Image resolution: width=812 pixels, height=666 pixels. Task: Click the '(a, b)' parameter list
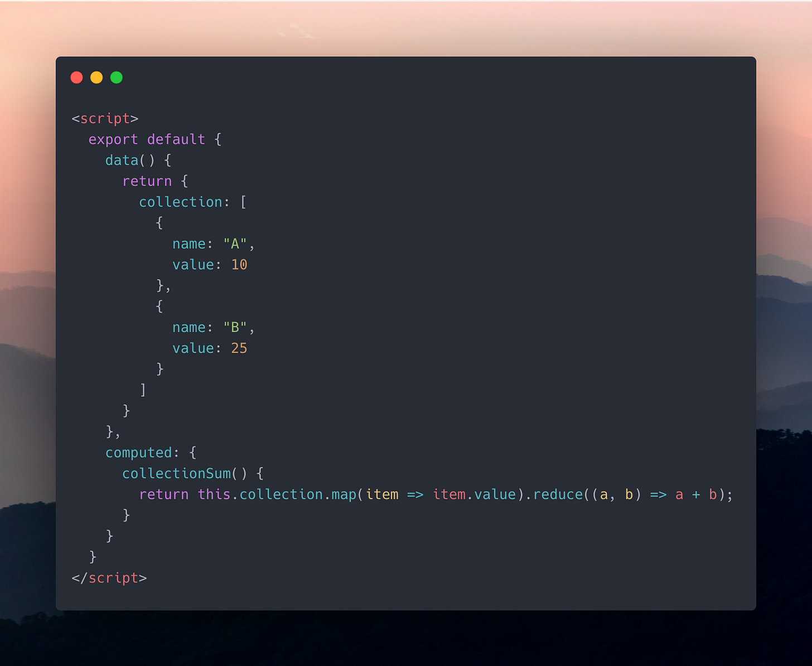coord(617,495)
